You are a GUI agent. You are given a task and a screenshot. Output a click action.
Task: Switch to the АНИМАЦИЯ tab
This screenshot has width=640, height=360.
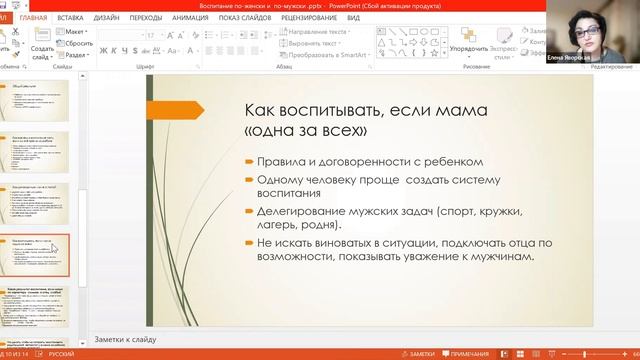coord(190,18)
